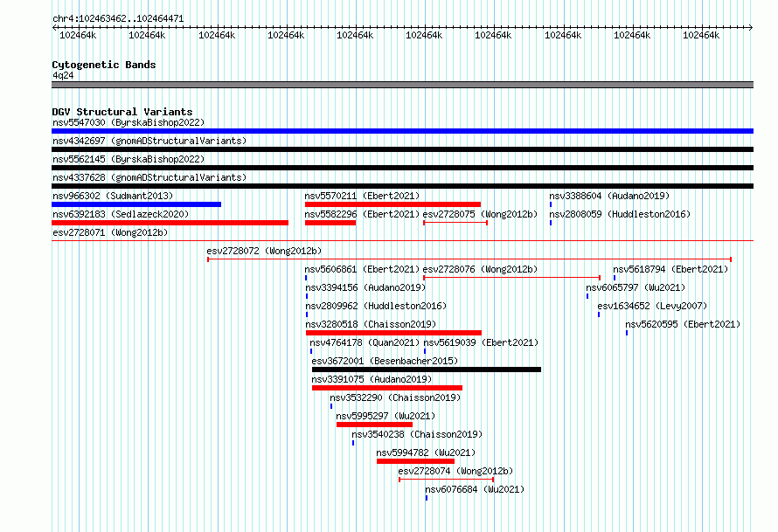Screen dimensions: 778x532
Task: Select the blue nsv966302 variant bar
Action: click(136, 204)
